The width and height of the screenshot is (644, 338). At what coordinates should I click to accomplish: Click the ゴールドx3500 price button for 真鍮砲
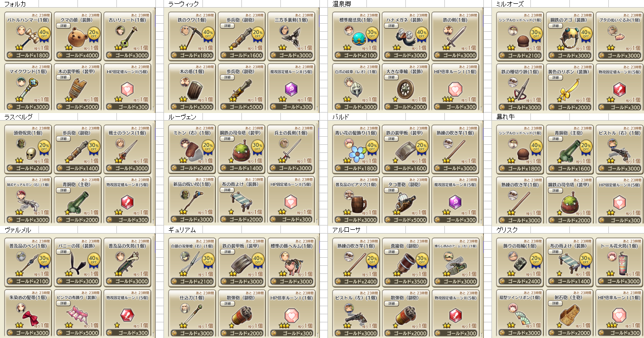click(405, 281)
